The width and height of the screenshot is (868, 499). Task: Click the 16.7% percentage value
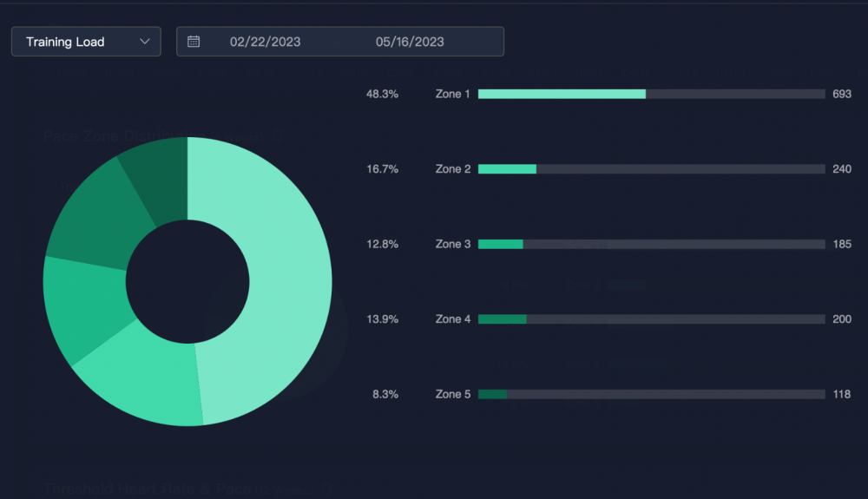tap(382, 169)
